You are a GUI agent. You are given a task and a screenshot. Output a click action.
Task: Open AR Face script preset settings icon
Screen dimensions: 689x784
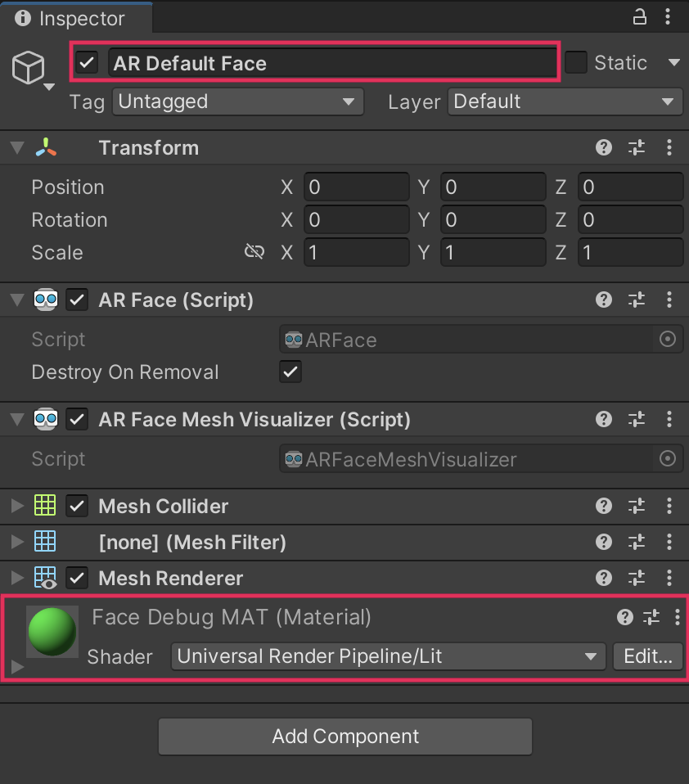tap(637, 300)
